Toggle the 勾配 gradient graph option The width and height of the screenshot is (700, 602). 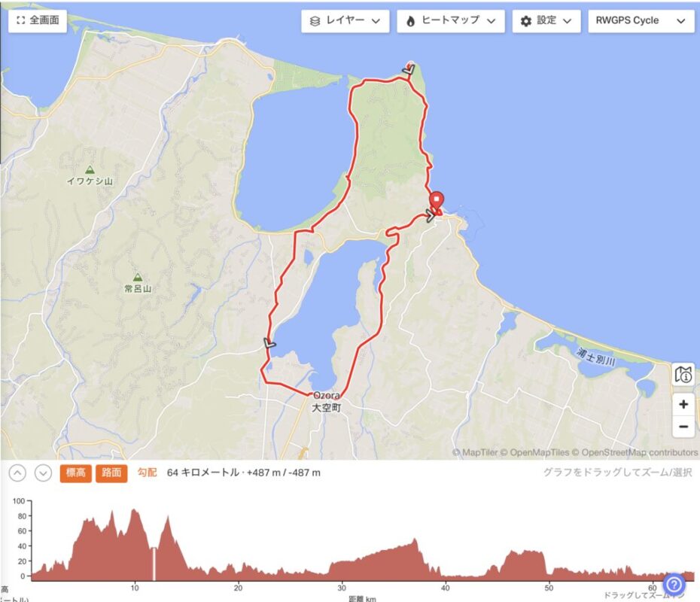[147, 473]
